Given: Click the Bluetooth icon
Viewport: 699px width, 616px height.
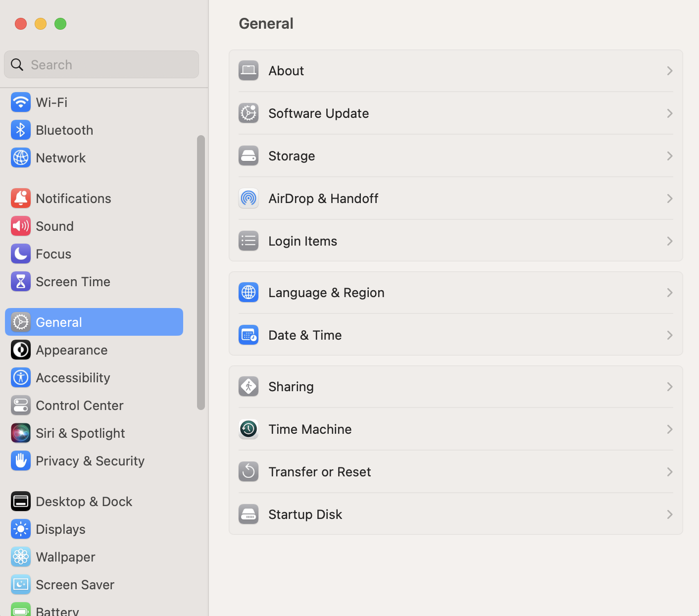Looking at the screenshot, I should pos(20,130).
